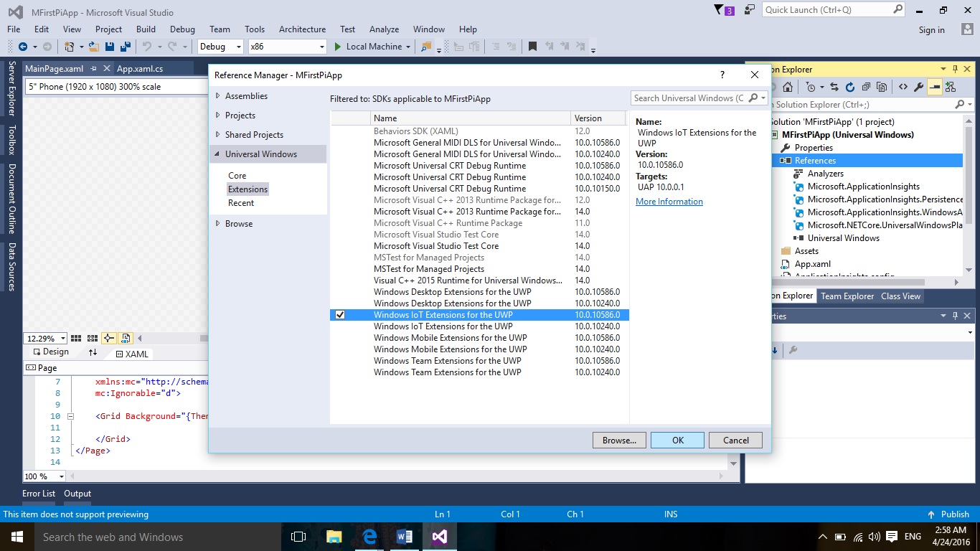Open the Error List tab

coord(39,494)
